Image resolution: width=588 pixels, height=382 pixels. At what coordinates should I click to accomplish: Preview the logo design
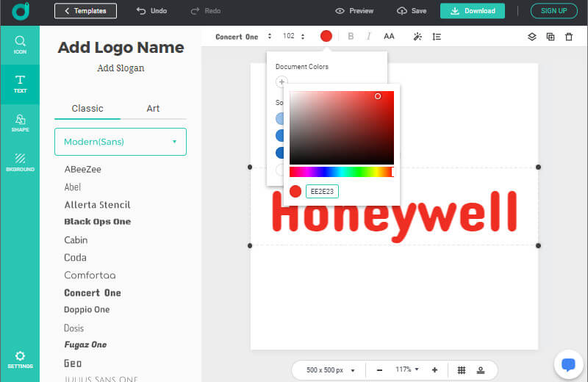coord(354,11)
